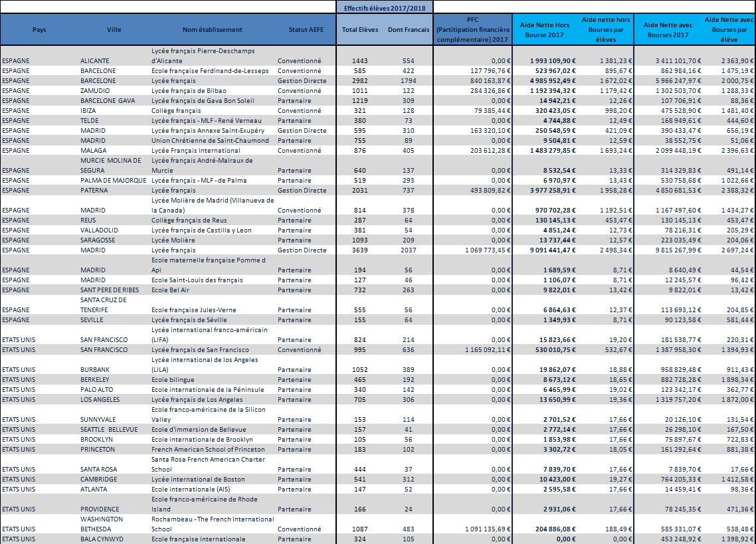Select the BERKELEY city cell
The width and height of the screenshot is (756, 544).
click(x=97, y=379)
